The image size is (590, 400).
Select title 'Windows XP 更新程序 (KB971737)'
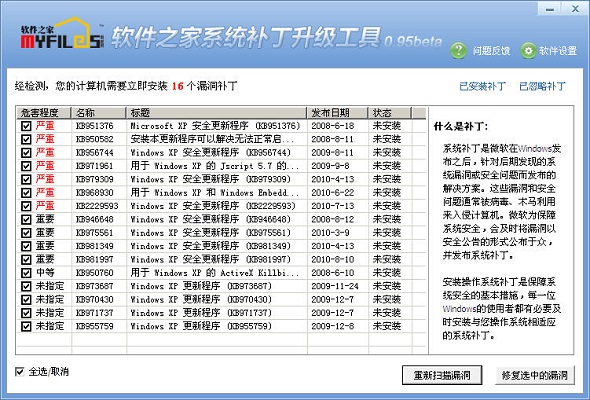pyautogui.click(x=201, y=313)
